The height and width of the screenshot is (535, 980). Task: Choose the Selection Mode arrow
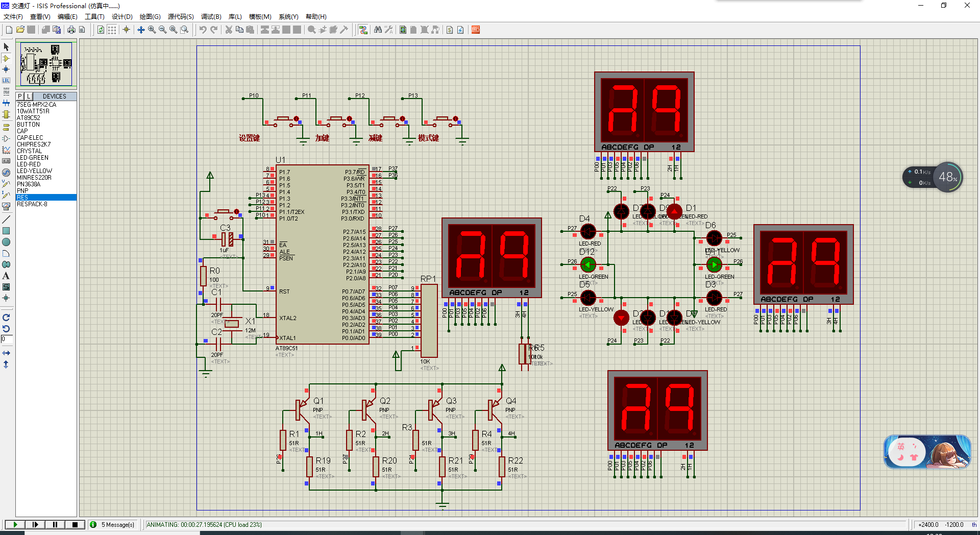[x=6, y=47]
